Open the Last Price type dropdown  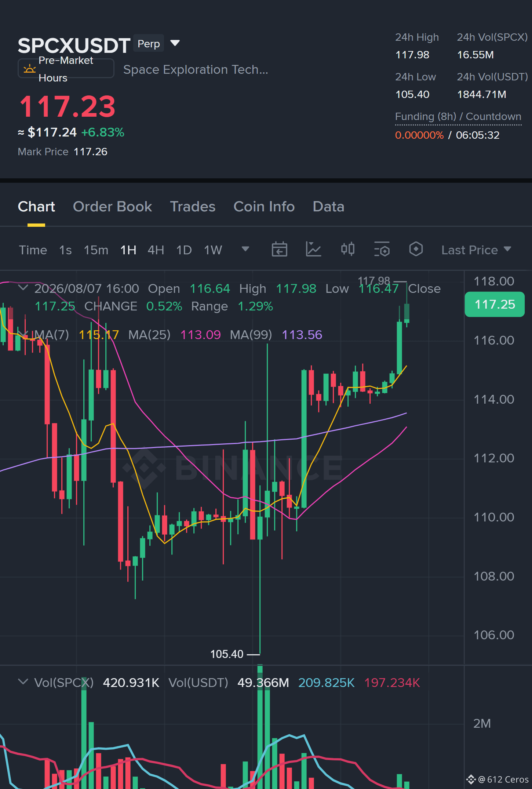click(x=476, y=250)
